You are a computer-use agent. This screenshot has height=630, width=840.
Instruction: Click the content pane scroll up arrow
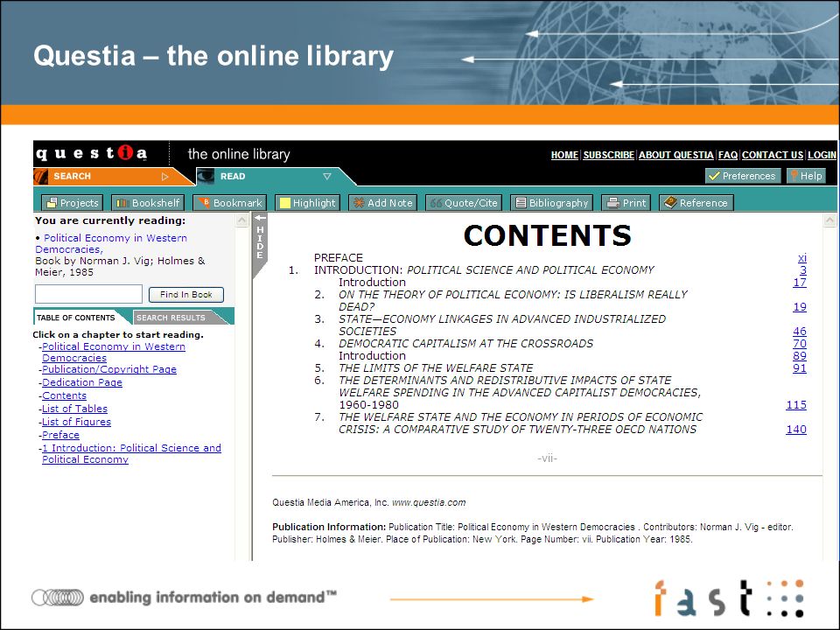coord(829,220)
